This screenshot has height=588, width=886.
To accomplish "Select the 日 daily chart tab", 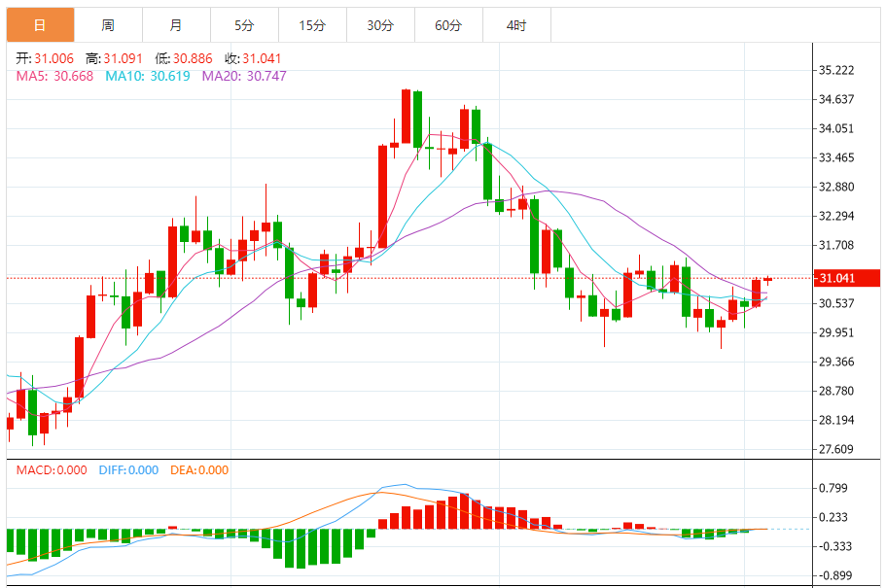I will 40,25.
